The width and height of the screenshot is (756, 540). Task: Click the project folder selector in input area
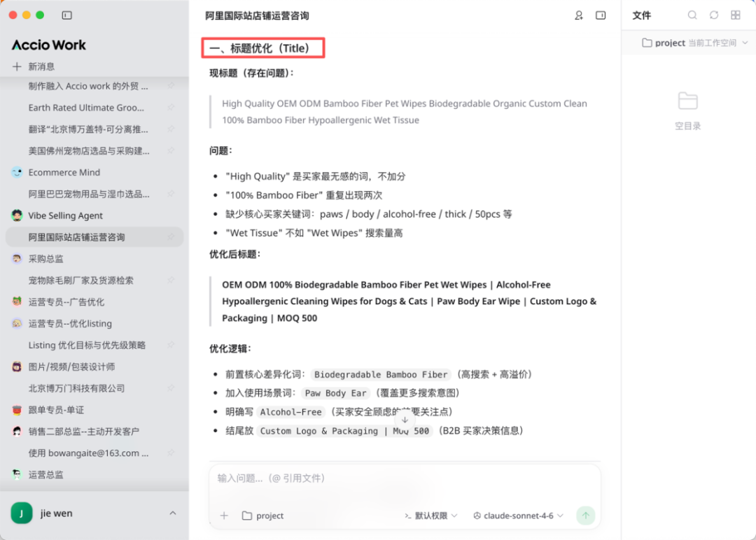pos(262,516)
